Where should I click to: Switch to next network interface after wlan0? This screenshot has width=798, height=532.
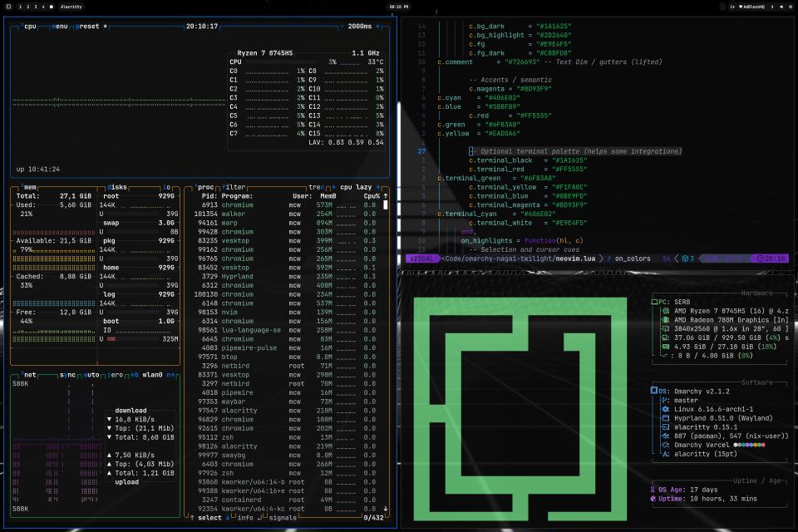[x=170, y=375]
